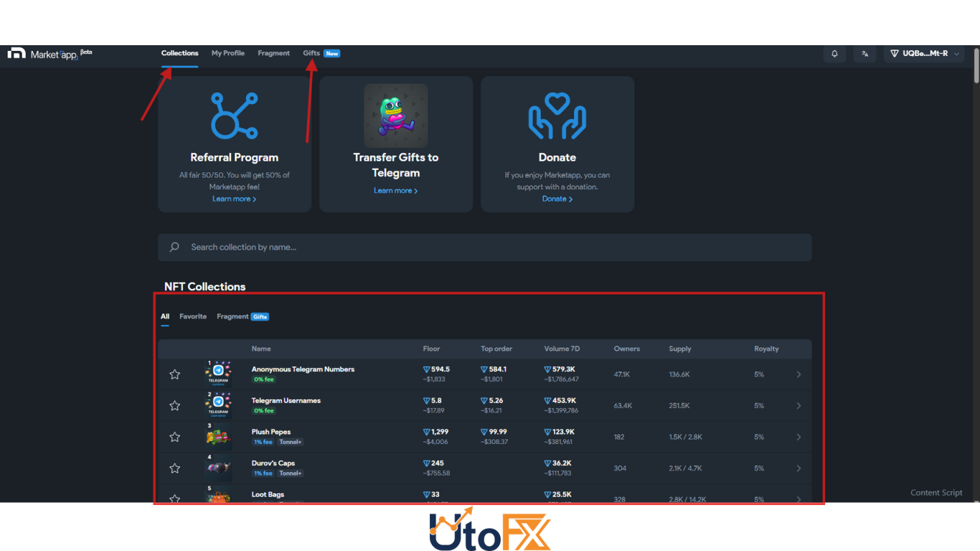Favorite Durov's Caps with star
980x551 pixels.
point(174,468)
